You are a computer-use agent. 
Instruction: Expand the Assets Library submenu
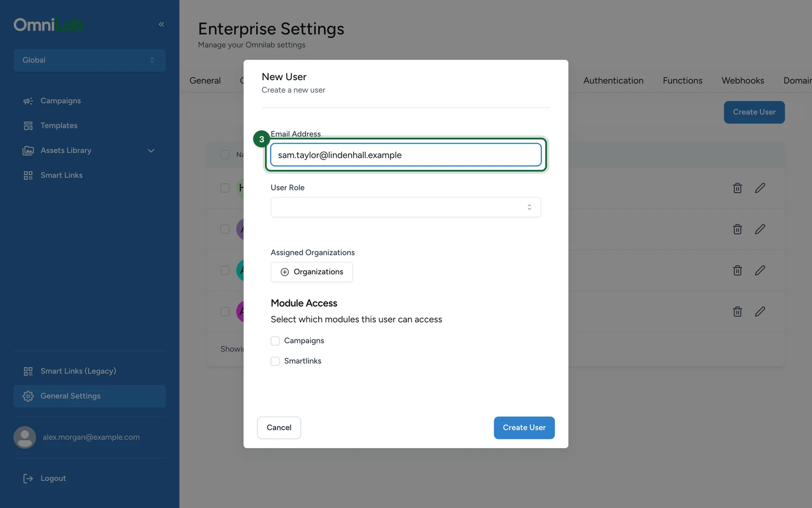tap(151, 151)
